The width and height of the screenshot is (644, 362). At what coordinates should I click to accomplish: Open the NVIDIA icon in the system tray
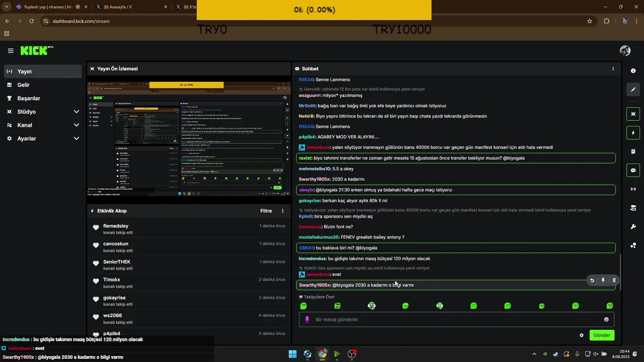click(x=545, y=354)
